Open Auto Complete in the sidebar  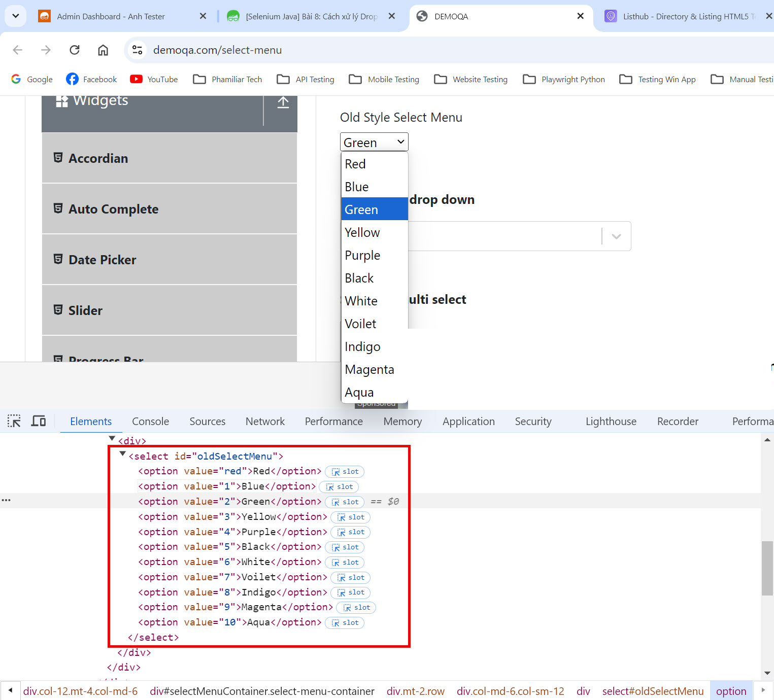point(170,209)
